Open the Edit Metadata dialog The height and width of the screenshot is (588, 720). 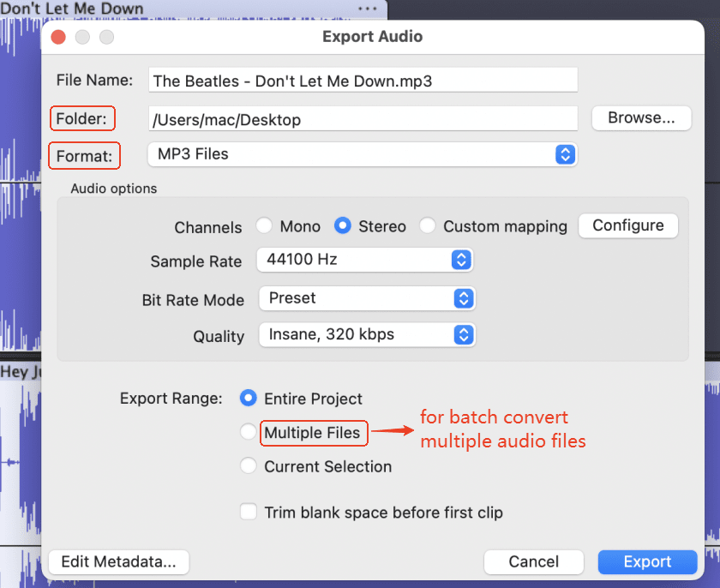[119, 561]
